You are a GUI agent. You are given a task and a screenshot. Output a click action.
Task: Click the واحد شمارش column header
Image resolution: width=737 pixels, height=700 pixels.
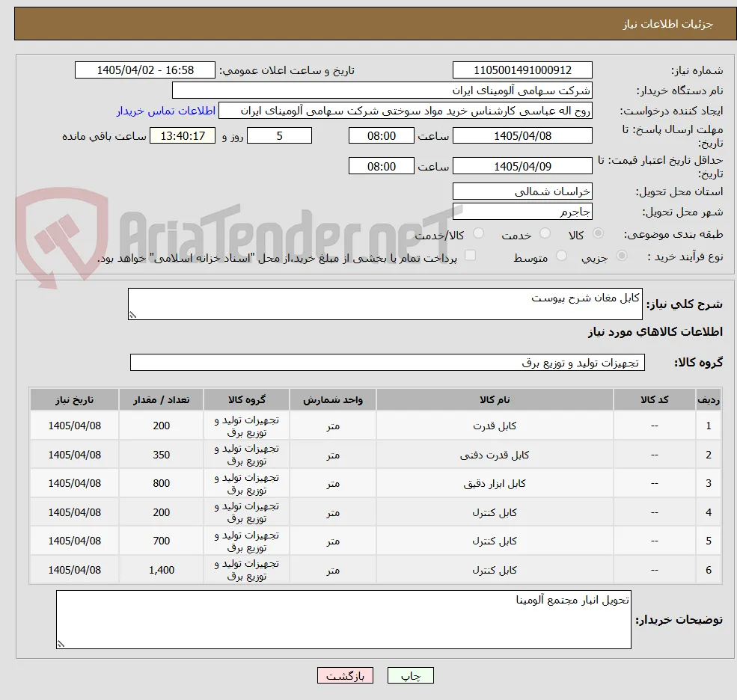[333, 400]
